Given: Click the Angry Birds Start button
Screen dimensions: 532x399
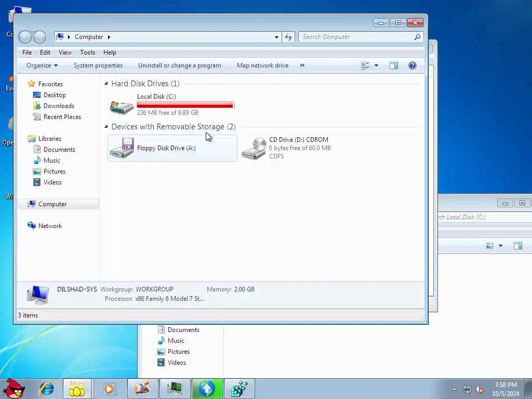Looking at the screenshot, I should [x=14, y=389].
